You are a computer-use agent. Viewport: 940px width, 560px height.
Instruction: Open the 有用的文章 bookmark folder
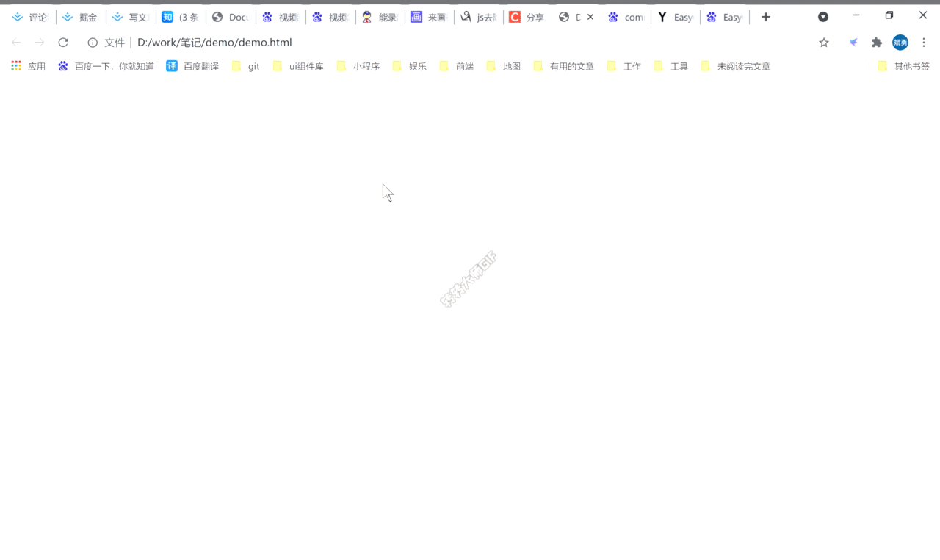[x=563, y=66]
